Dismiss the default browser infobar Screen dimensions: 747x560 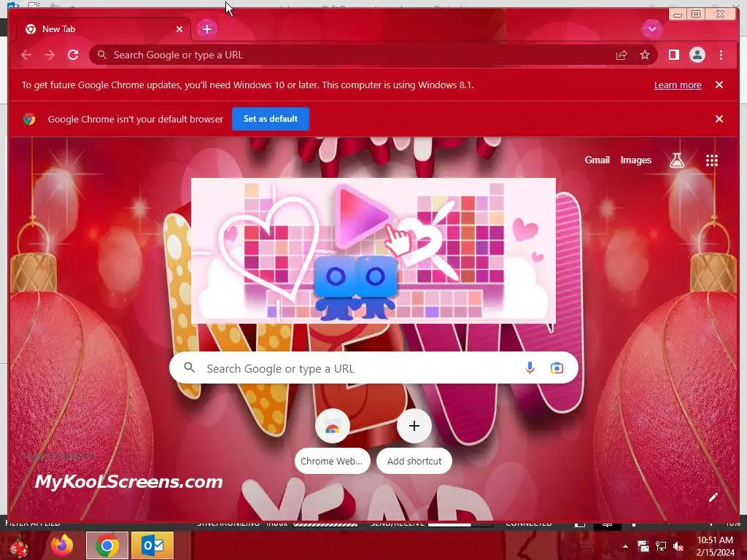[x=719, y=119]
